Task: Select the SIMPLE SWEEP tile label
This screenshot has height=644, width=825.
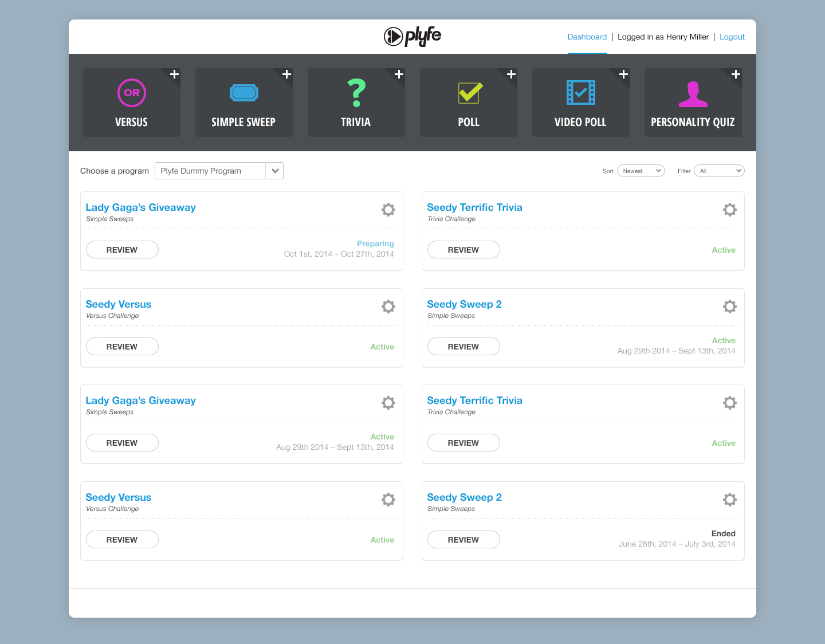Action: tap(243, 122)
